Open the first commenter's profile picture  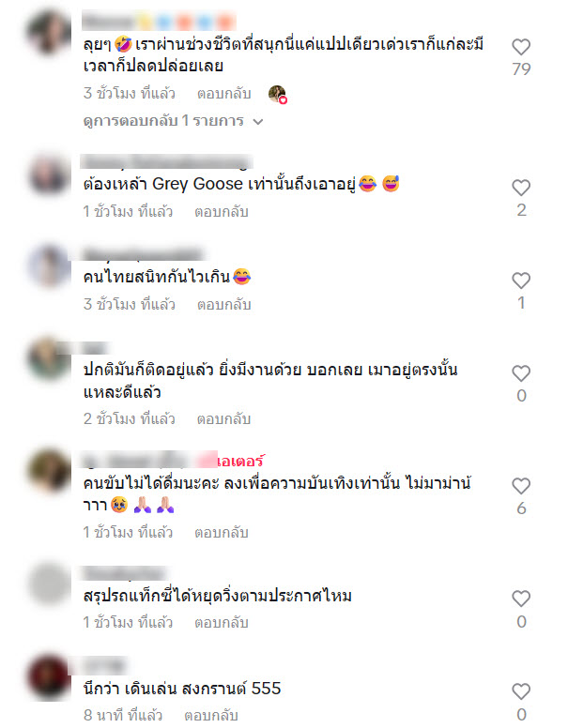click(48, 33)
